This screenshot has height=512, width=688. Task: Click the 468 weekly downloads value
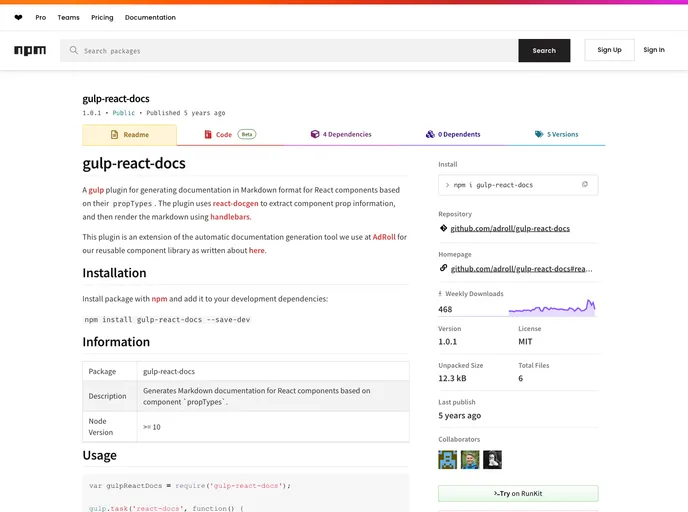(x=445, y=309)
